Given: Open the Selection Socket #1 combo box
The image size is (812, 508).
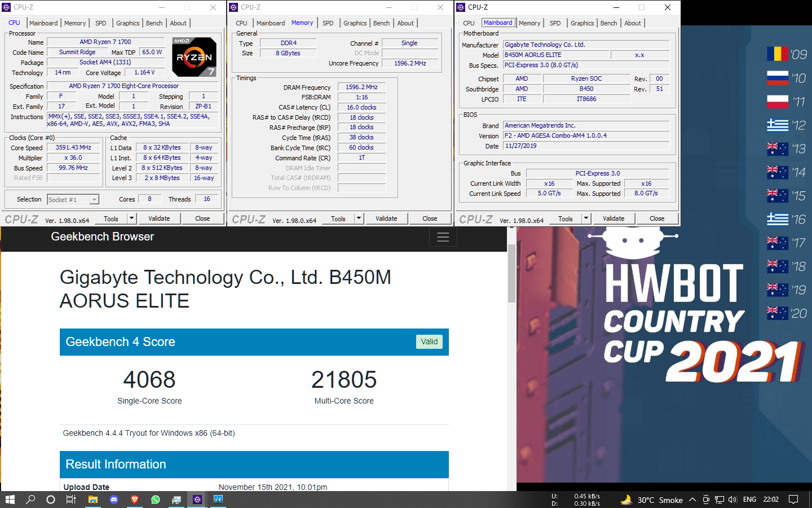Looking at the screenshot, I should (x=73, y=199).
